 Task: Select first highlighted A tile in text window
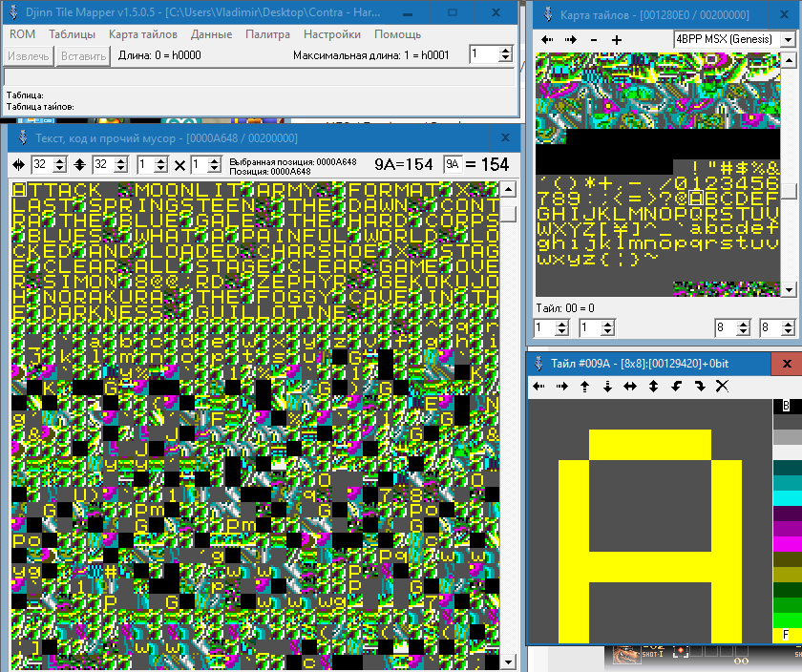pyautogui.click(x=19, y=190)
